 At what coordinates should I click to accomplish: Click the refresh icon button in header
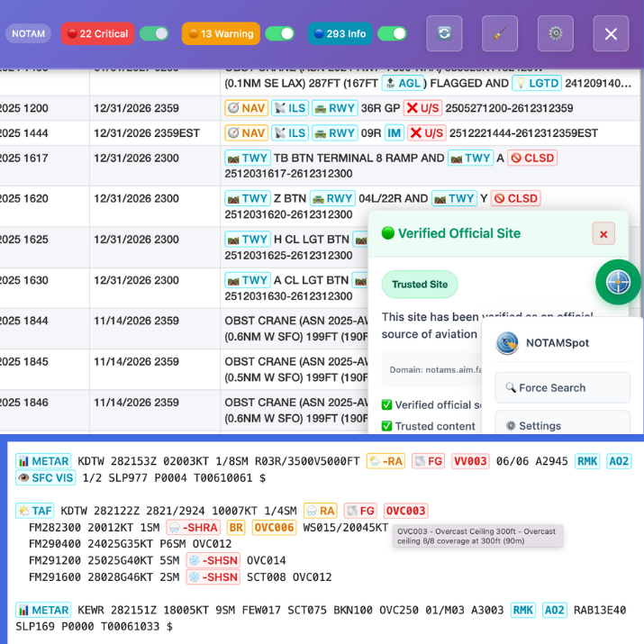[444, 33]
